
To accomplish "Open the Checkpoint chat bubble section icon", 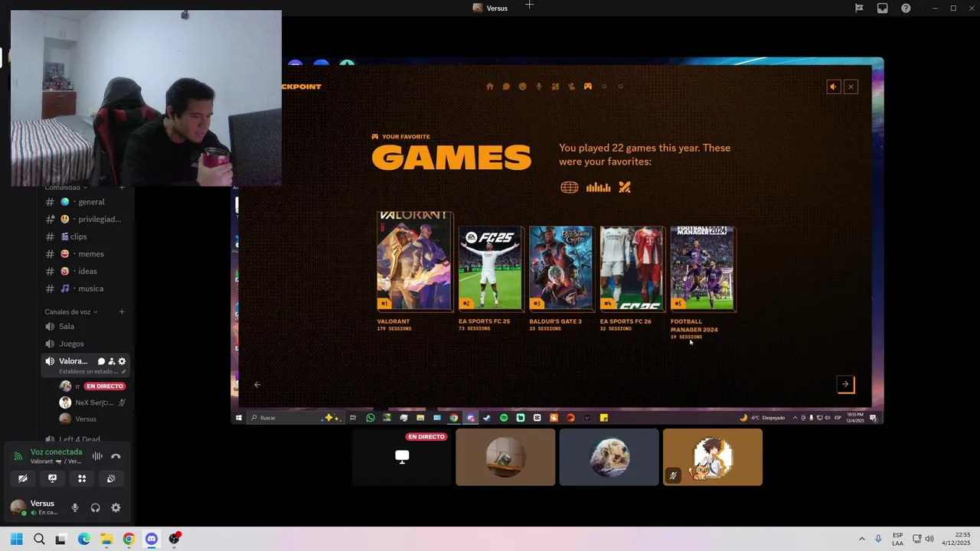I will point(506,86).
